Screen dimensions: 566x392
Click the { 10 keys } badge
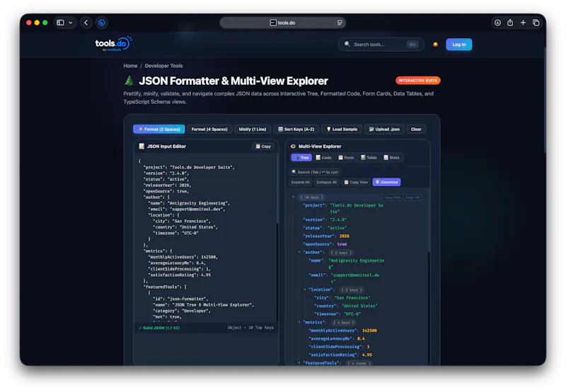point(312,197)
